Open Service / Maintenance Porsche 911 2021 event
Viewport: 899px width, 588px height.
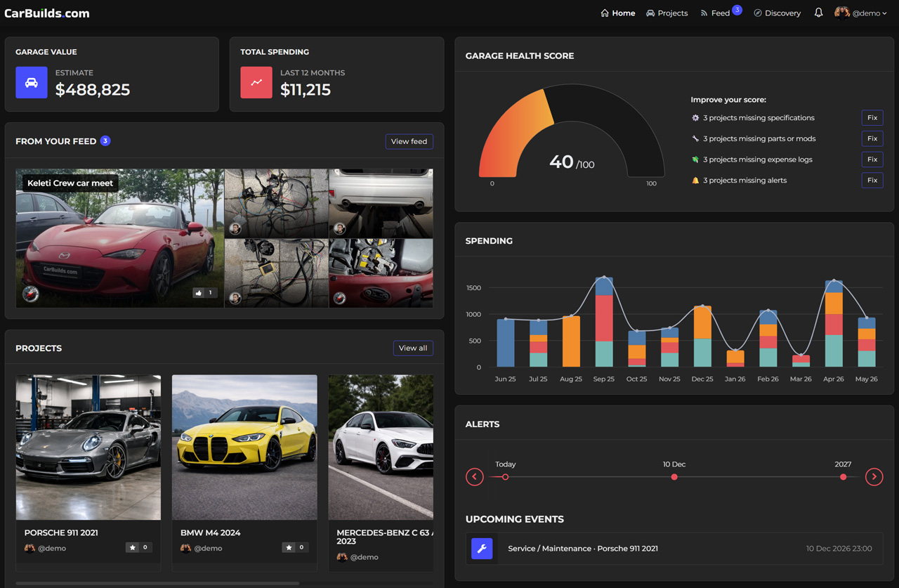674,548
